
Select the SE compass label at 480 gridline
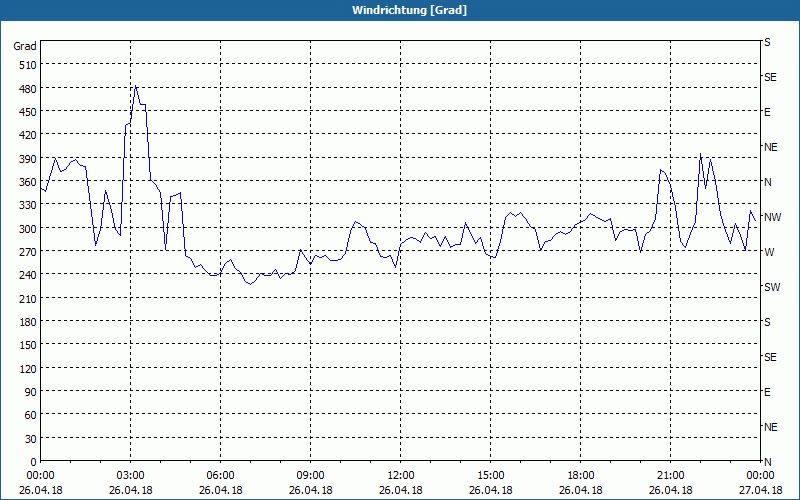click(770, 77)
